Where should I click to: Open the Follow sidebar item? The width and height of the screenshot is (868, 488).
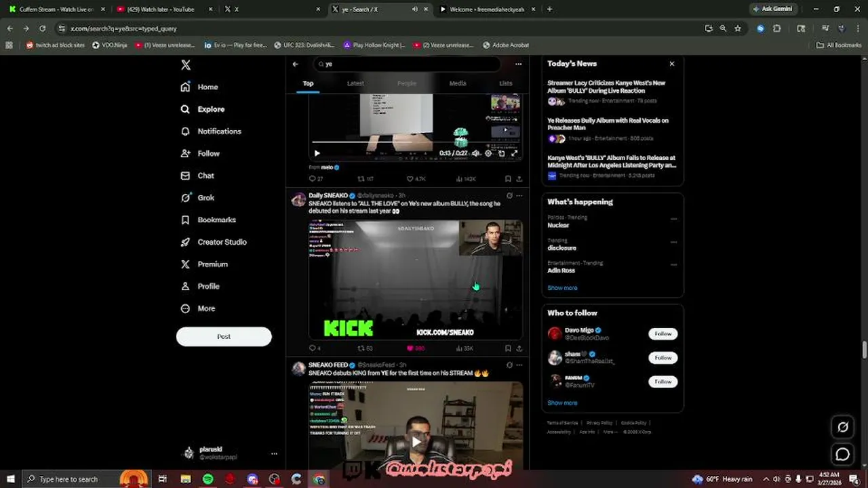pyautogui.click(x=200, y=154)
